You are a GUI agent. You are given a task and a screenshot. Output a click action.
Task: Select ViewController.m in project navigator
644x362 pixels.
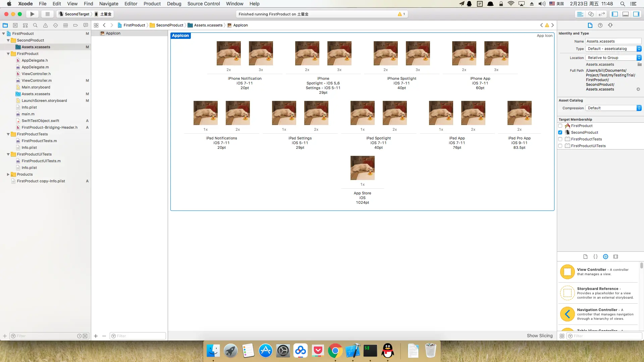click(37, 80)
